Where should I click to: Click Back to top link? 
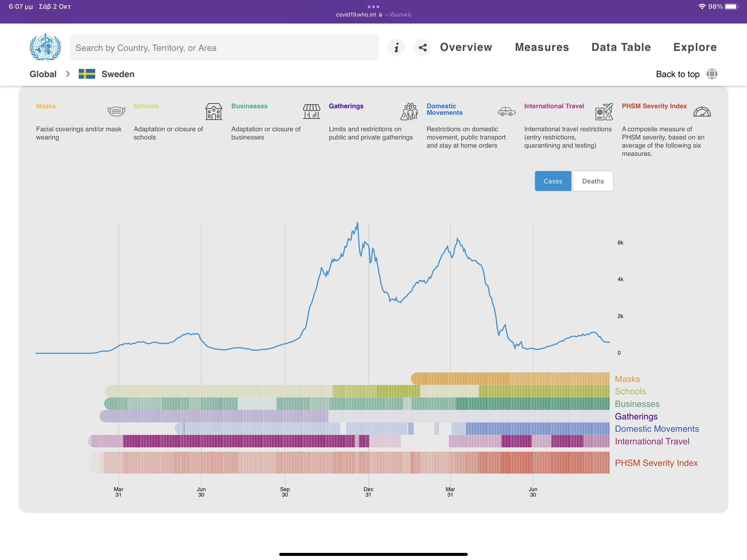click(x=678, y=74)
